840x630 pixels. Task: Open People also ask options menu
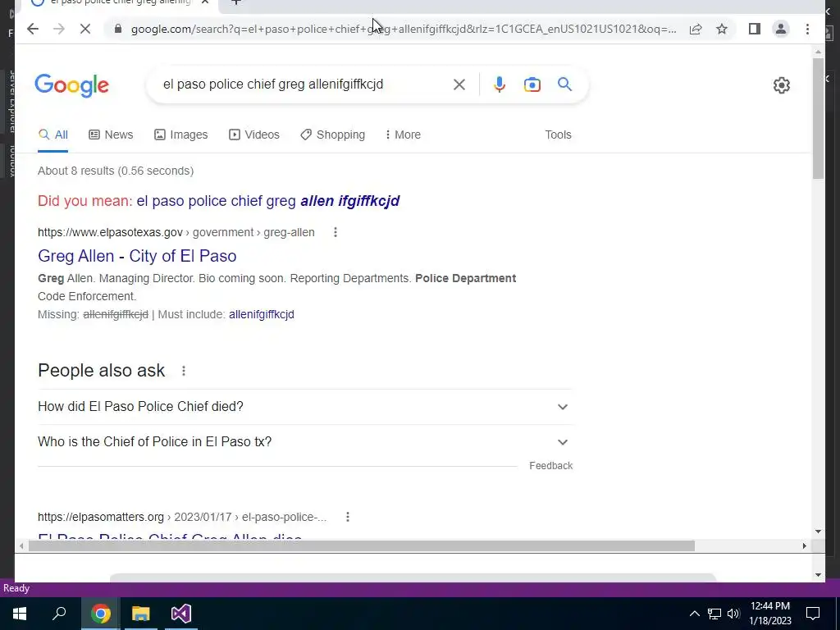point(184,371)
